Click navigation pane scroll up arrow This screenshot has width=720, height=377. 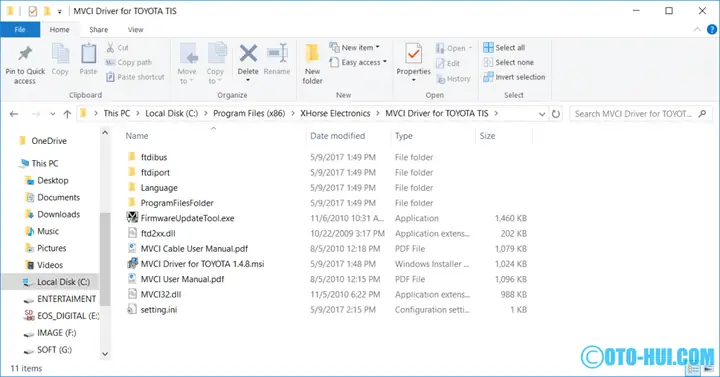tap(105, 133)
